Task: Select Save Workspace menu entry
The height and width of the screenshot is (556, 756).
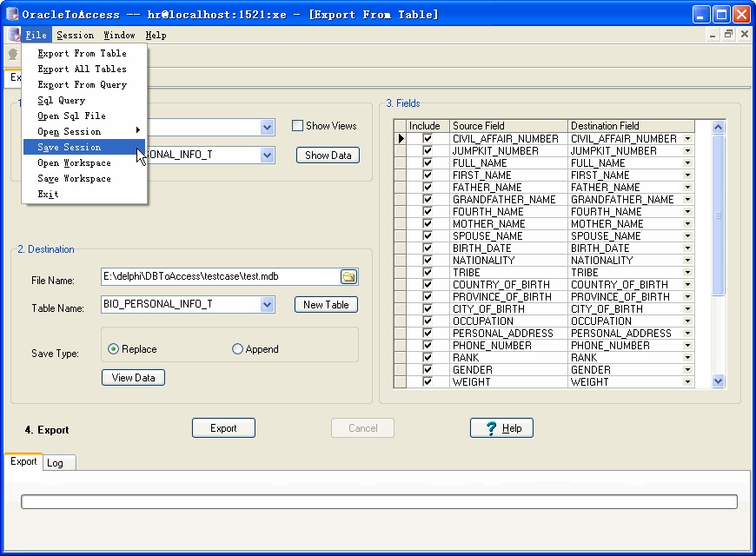Action: click(x=84, y=178)
